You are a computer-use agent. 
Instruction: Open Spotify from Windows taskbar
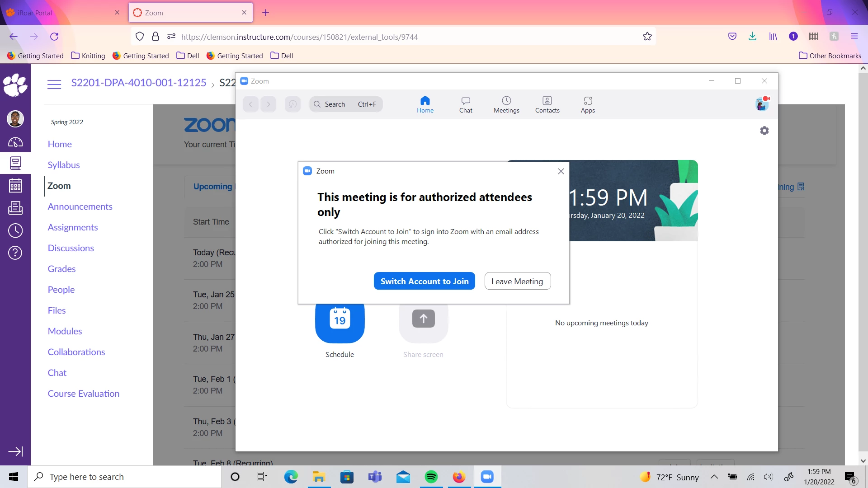431,477
